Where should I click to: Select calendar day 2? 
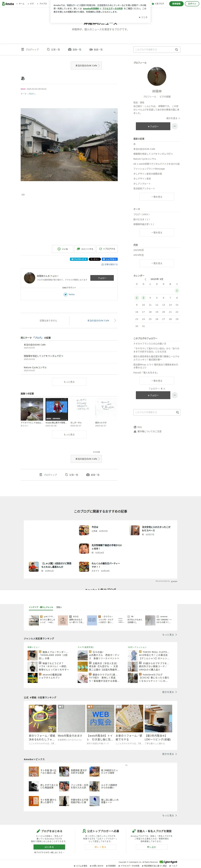137,298
